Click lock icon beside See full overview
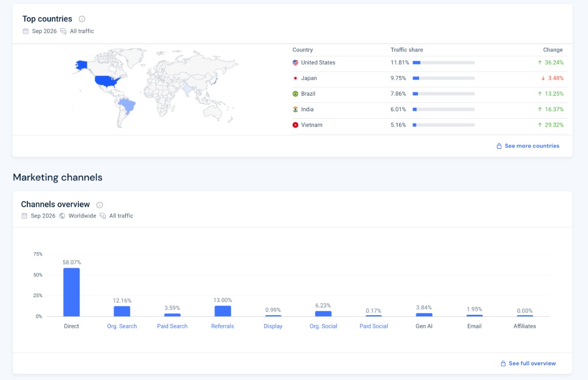This screenshot has width=588, height=380. pyautogui.click(x=503, y=364)
